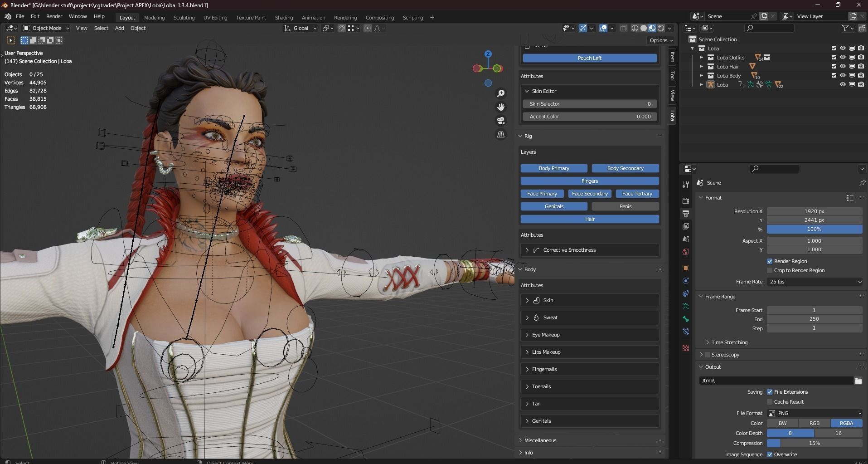Screen dimensions: 868x464
Task: Open the Loba sidebar tab
Action: coord(672,116)
